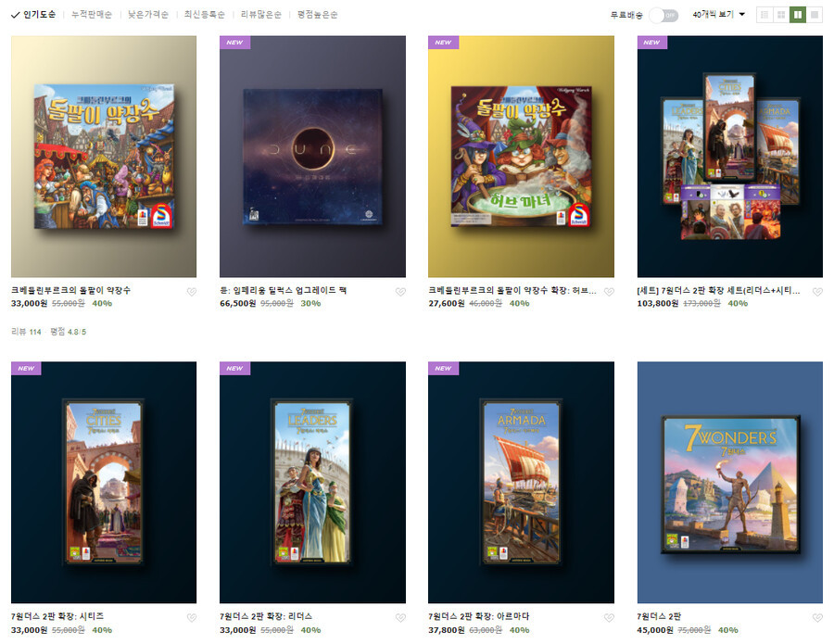Add 듄: 임페리움 upgrade pack to wishlist
The image size is (834, 644).
click(x=400, y=292)
